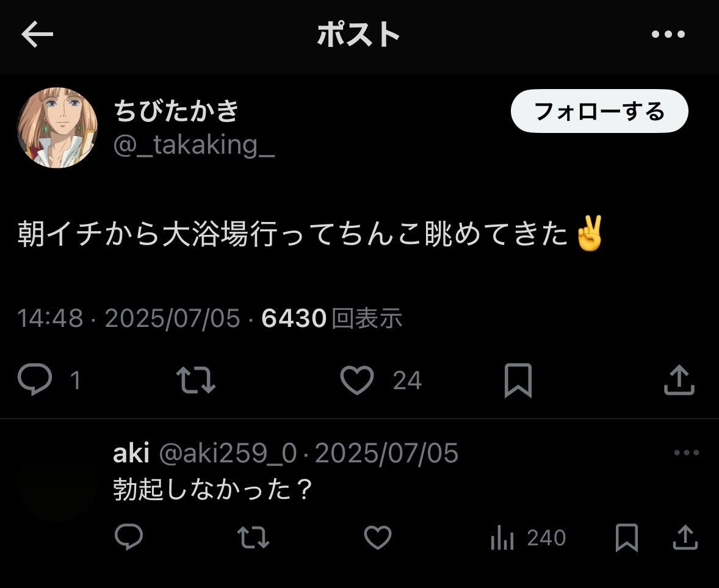Like aki's reply
719x588 pixels.
coord(377,537)
